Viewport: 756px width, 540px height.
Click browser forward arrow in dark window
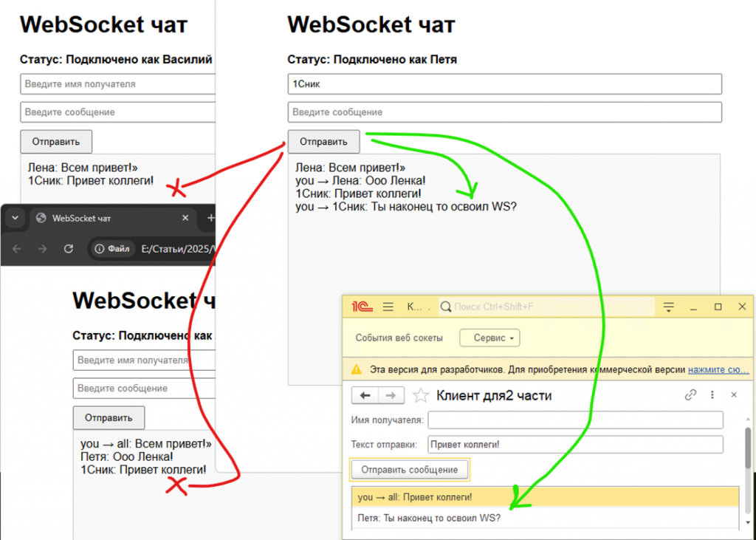[x=42, y=248]
